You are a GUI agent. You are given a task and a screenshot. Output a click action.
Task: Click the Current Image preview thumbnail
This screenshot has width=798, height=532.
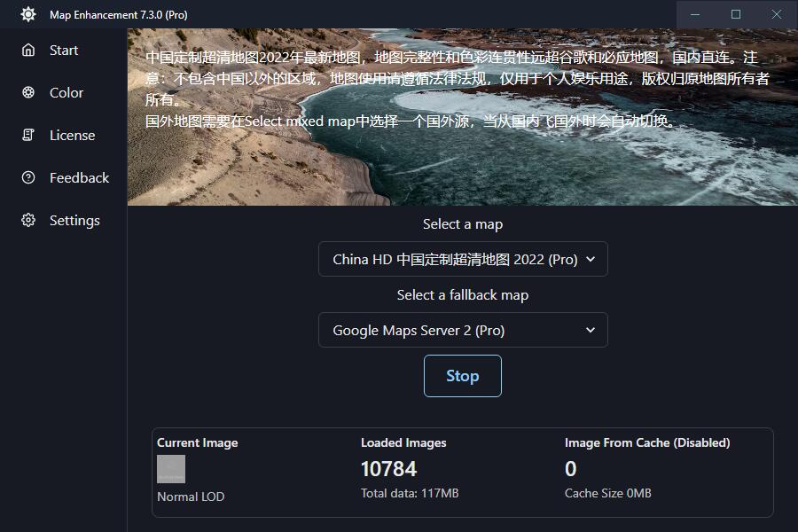click(x=169, y=468)
